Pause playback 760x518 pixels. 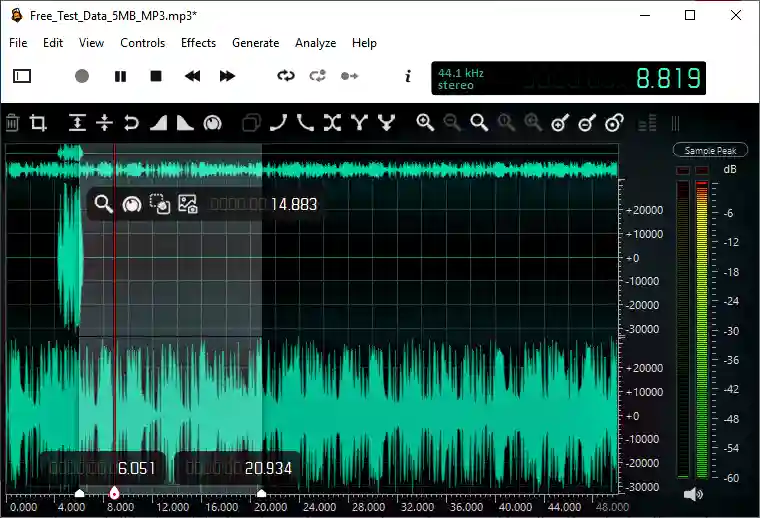tap(120, 76)
